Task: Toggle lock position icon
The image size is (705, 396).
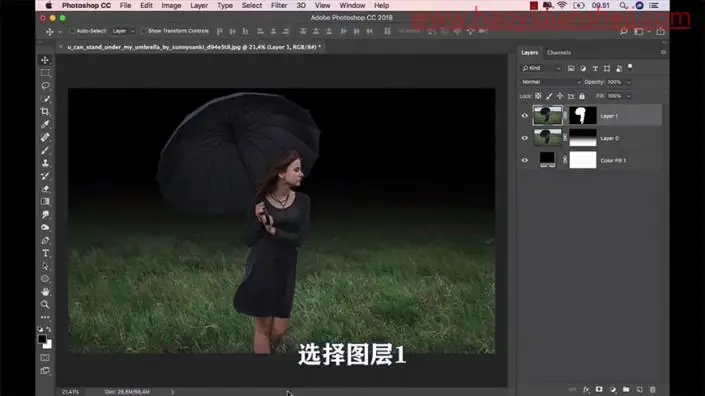Action: pos(560,96)
